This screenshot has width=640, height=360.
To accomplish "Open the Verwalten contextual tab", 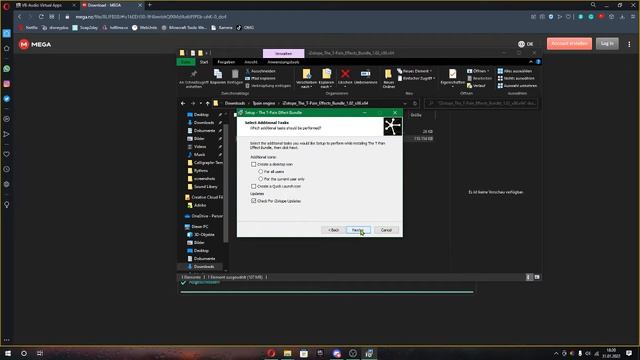I will pos(283,53).
